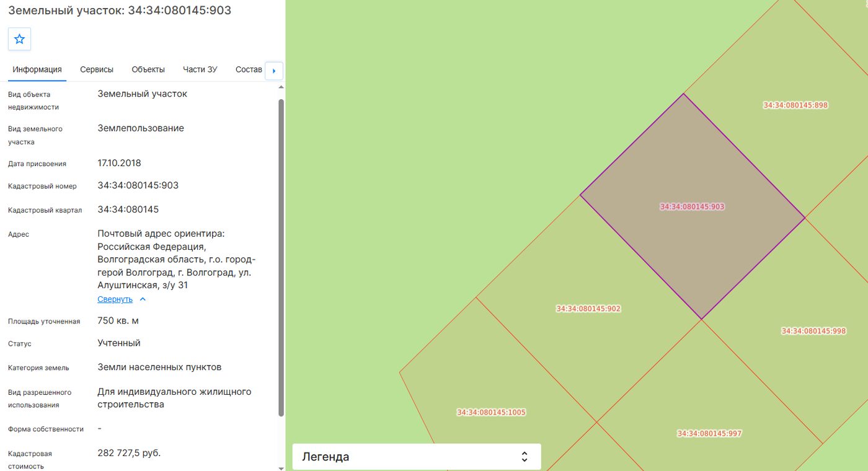Click the status value Учтенный
Image resolution: width=868 pixels, height=471 pixels.
[119, 343]
